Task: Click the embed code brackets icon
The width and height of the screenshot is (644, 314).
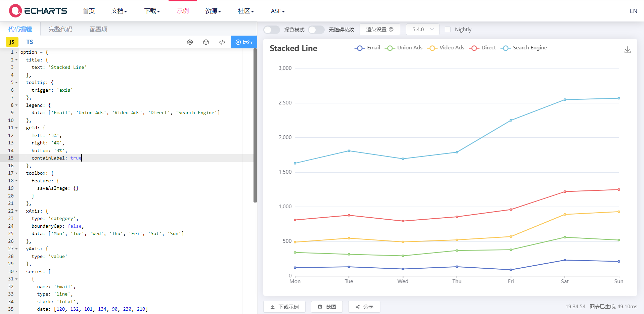Action: coord(222,42)
